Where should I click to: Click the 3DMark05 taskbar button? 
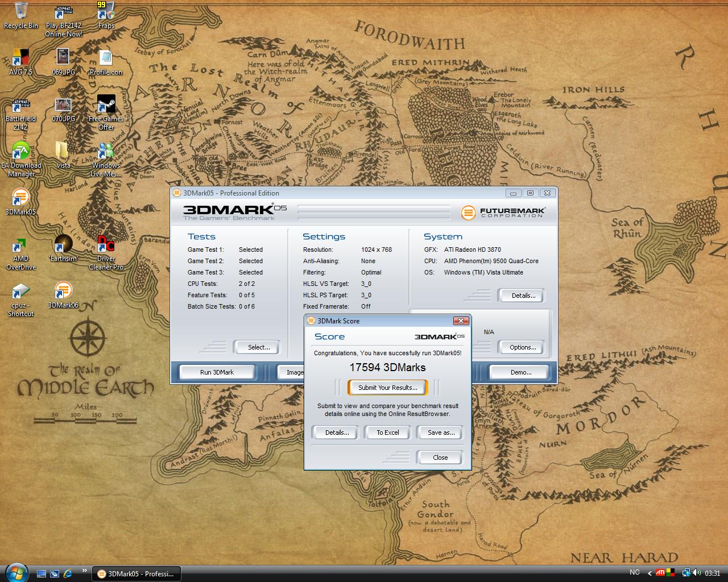[136, 573]
